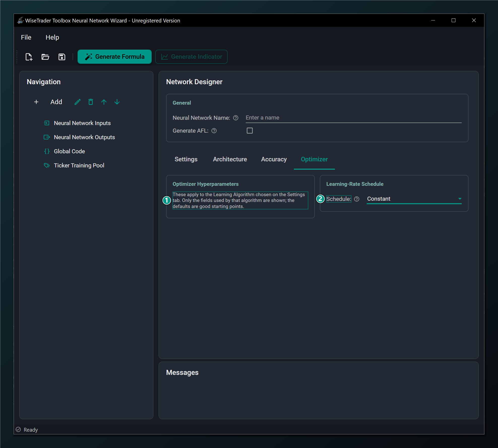Click the Messages panel heading
Screen dimensions: 498x448
[182, 373]
